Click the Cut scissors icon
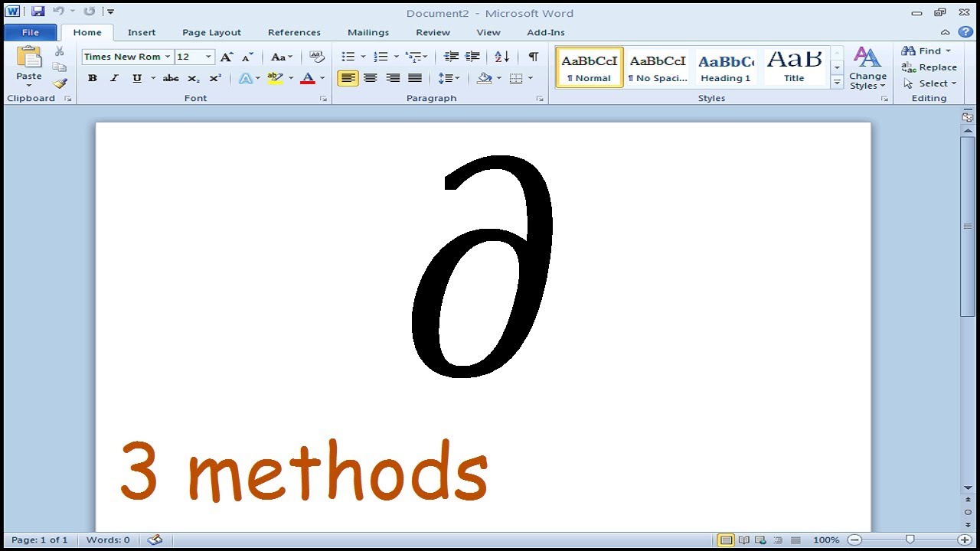The image size is (980, 551). [60, 51]
